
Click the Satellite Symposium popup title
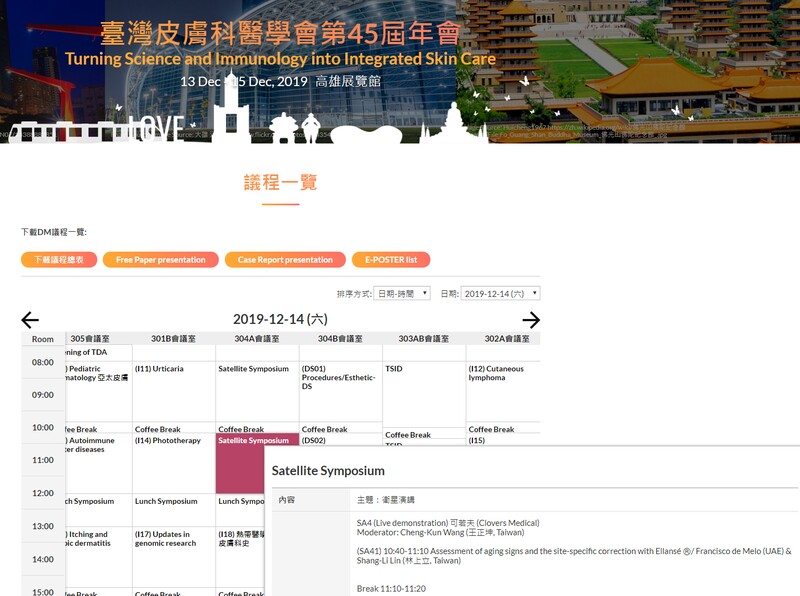[x=328, y=470]
